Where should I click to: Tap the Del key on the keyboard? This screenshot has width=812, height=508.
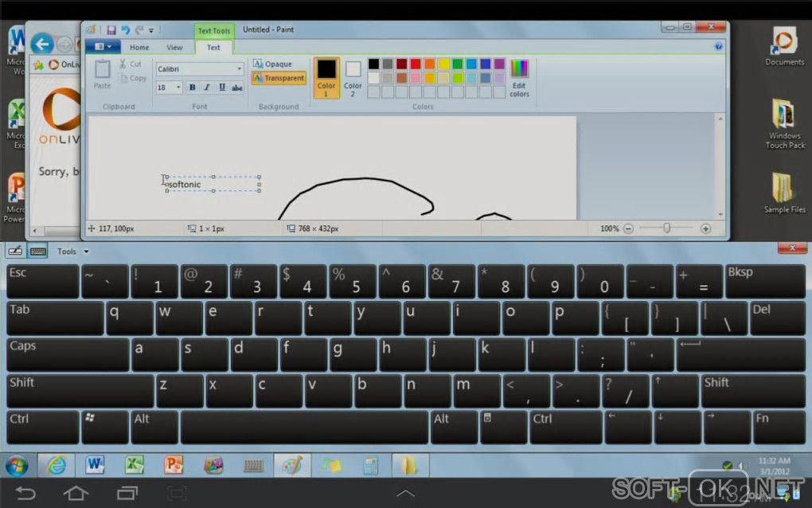coord(777,318)
